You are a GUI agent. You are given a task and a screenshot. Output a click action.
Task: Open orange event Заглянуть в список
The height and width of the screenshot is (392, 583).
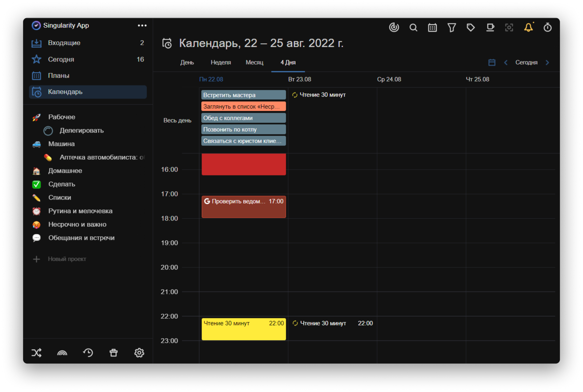point(244,106)
